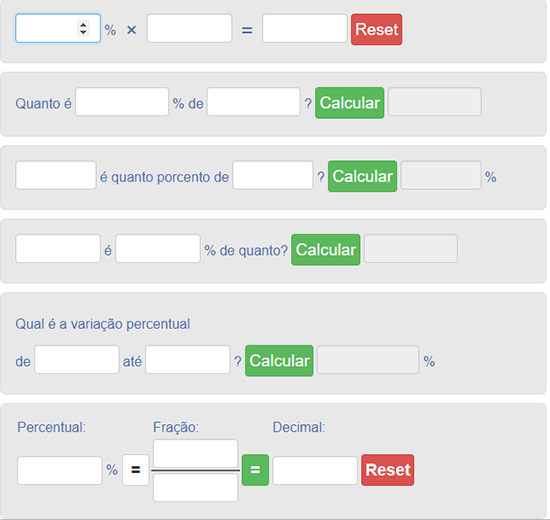Click the percent input after 'Quanto é'
The width and height of the screenshot is (550, 520).
click(122, 102)
